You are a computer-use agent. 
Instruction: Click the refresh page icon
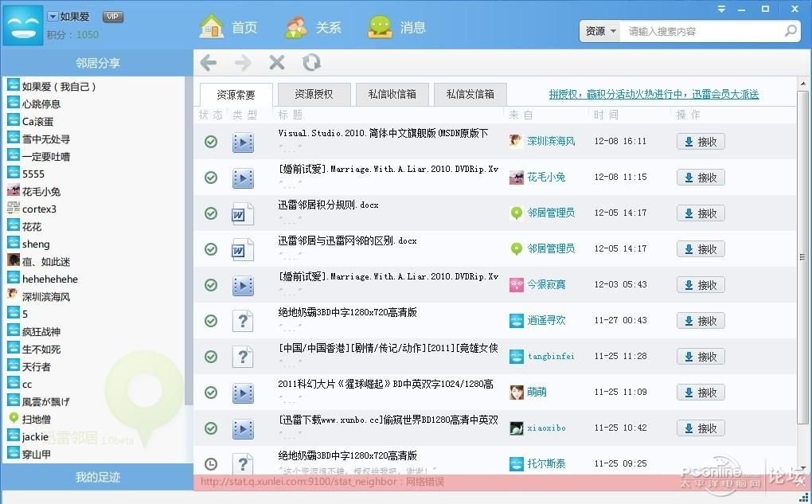[311, 63]
